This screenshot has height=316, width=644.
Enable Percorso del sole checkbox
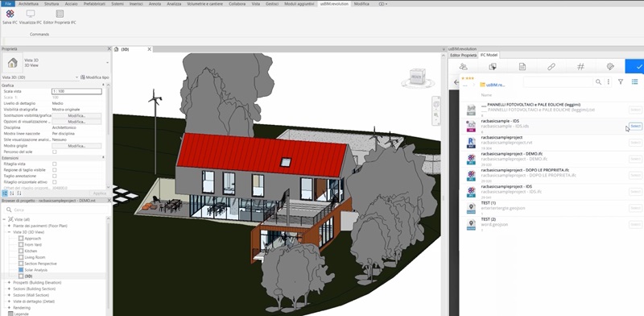tap(55, 152)
